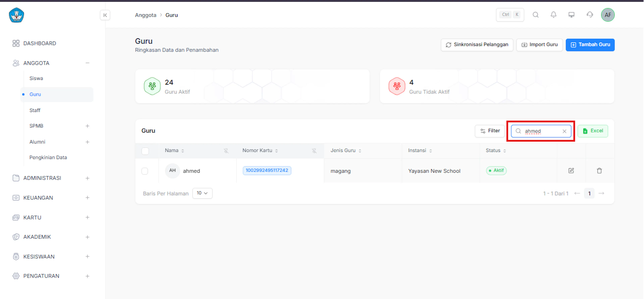Expand the Alumni submenu

(87, 142)
